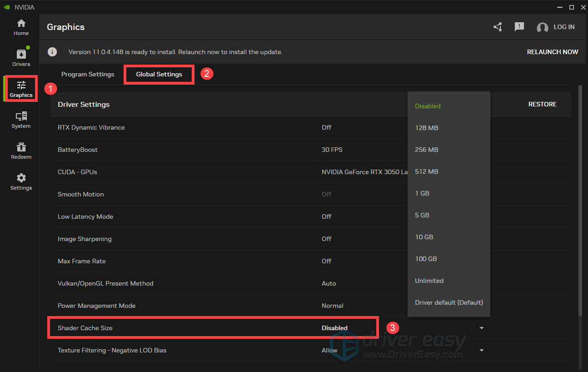Viewport: 588px width, 372px height.
Task: Click Vulkan/OpenGL Present Method Auto value
Action: 329,283
